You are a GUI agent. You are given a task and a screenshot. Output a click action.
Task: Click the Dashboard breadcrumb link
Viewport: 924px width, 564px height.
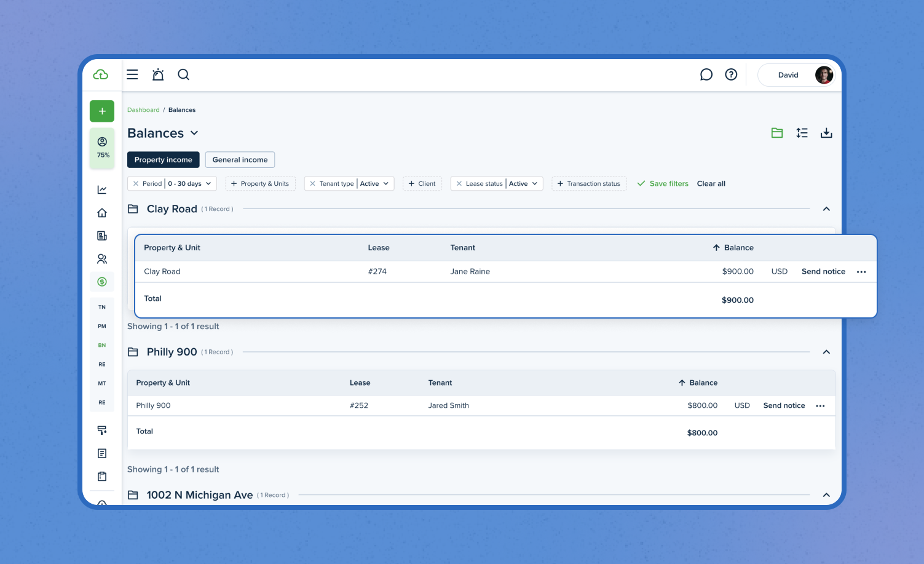coord(143,110)
